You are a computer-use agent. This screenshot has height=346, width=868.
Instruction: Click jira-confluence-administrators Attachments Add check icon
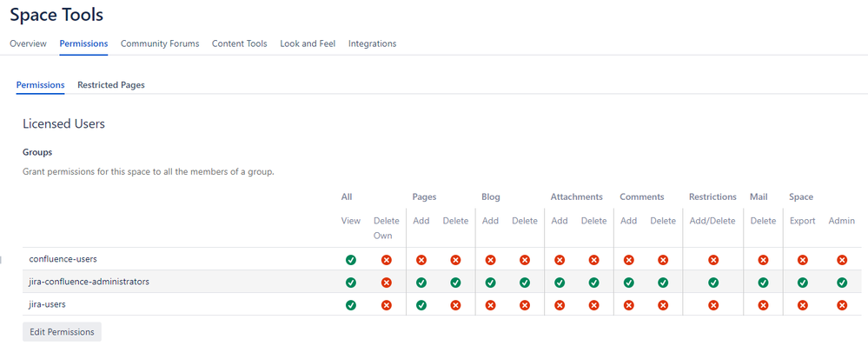pos(560,283)
